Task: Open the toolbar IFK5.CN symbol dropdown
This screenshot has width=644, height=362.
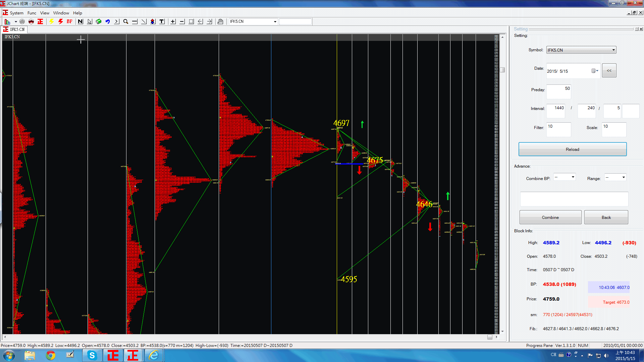Action: [x=275, y=22]
